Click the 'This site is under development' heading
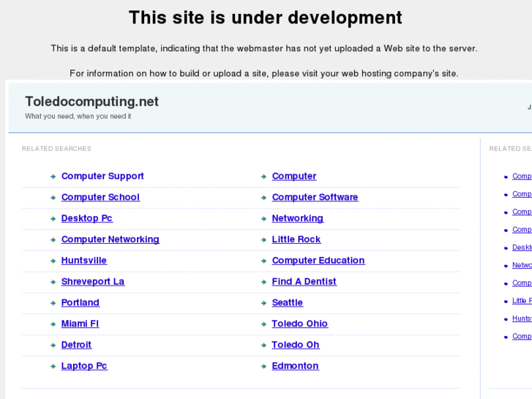This screenshot has height=399, width=532. 266,18
